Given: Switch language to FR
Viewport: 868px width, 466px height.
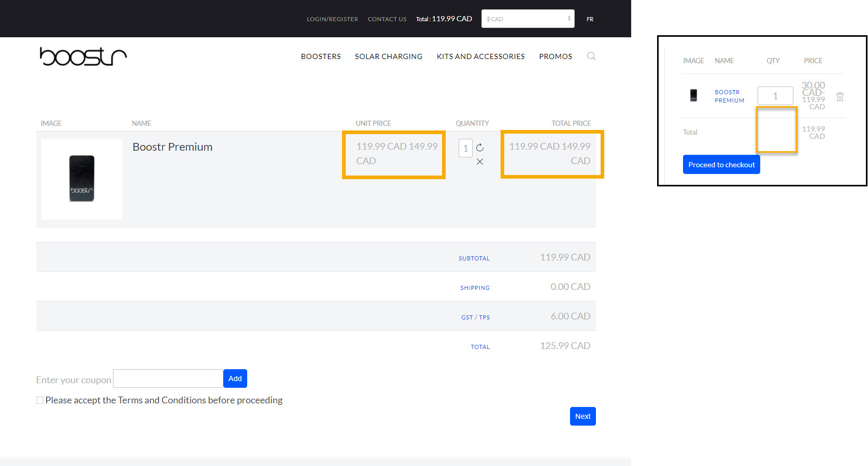Looking at the screenshot, I should pos(590,19).
